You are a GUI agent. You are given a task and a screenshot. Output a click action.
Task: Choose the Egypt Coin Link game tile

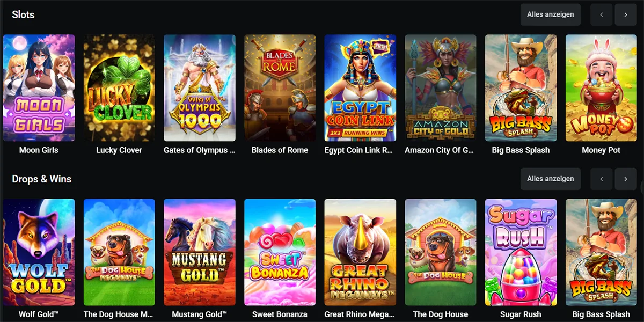(x=360, y=88)
